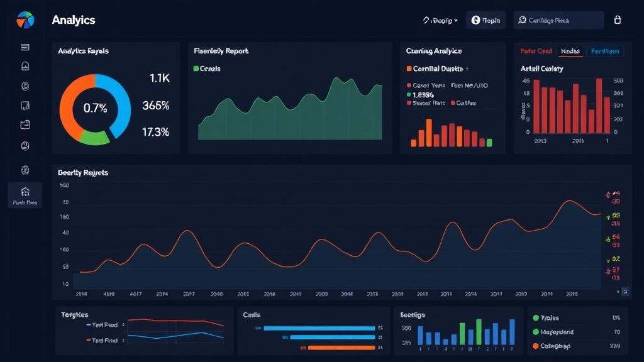Click the 'Cails' card heading

252,315
